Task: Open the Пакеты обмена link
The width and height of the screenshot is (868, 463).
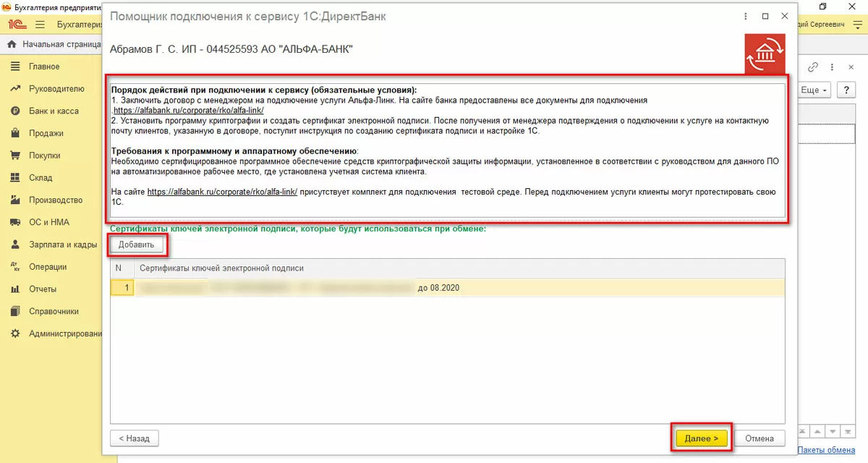Action: tap(826, 450)
